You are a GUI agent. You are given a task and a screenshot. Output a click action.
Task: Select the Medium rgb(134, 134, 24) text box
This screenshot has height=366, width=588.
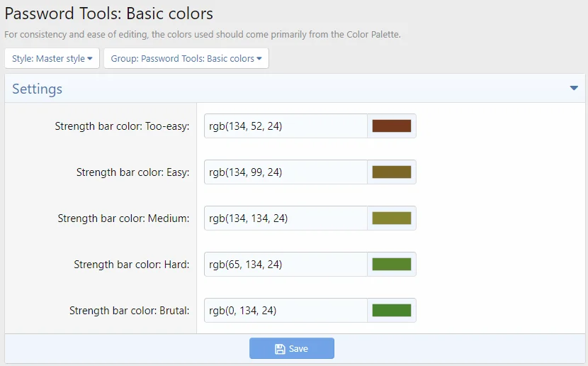pos(285,218)
